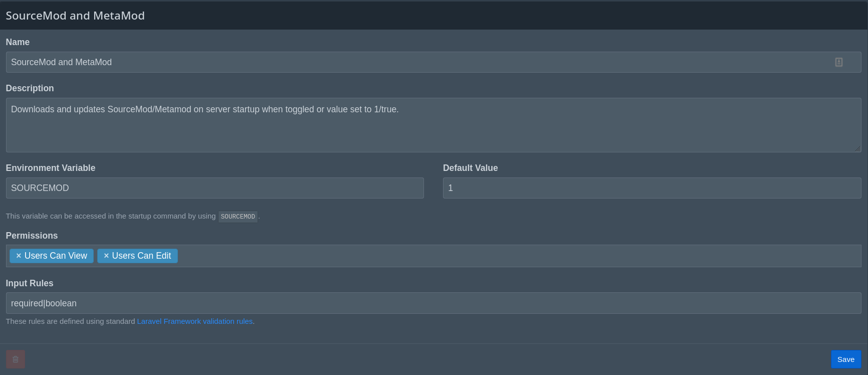Viewport: 868px width, 375px height.
Task: Open the Laravel Framework validation rules link
Action: coord(195,321)
